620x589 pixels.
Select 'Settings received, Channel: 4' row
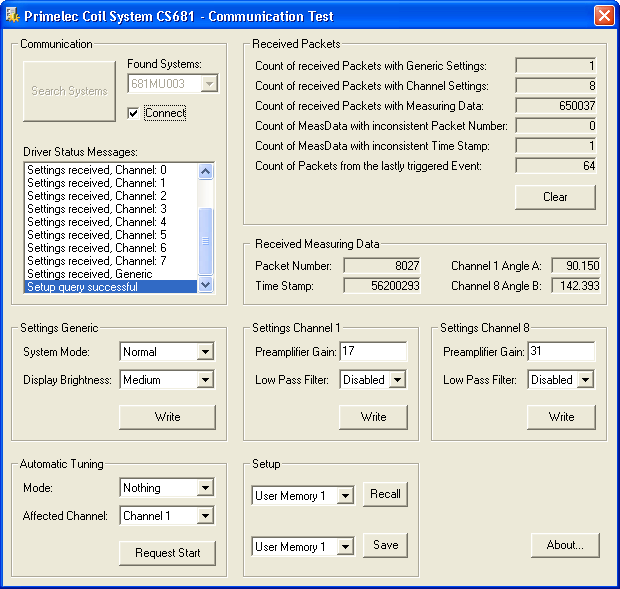coord(111,222)
